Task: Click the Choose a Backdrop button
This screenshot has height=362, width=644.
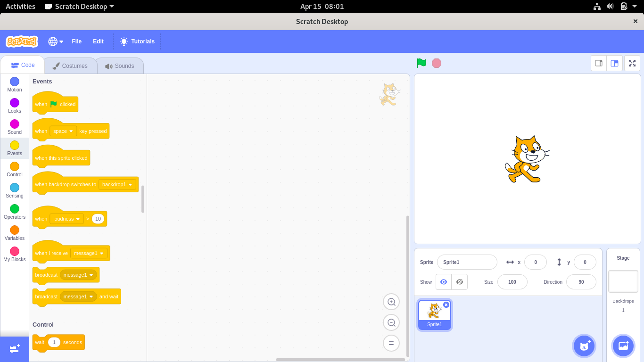Action: [x=623, y=346]
